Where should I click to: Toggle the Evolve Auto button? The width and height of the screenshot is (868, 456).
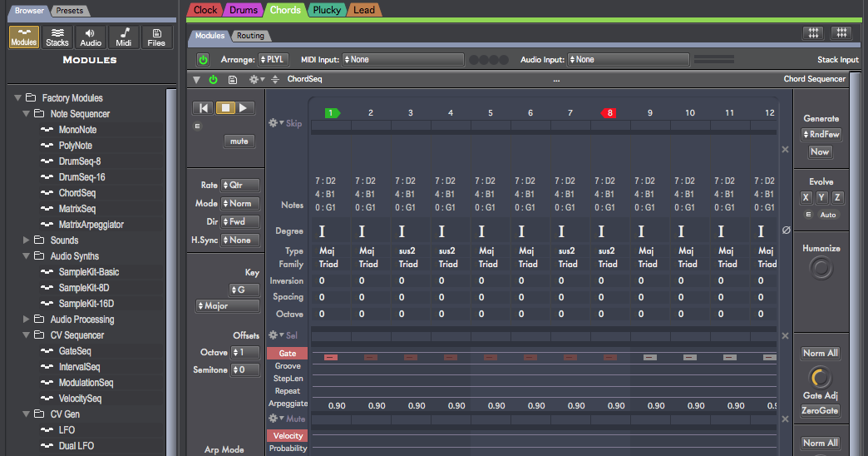click(828, 215)
